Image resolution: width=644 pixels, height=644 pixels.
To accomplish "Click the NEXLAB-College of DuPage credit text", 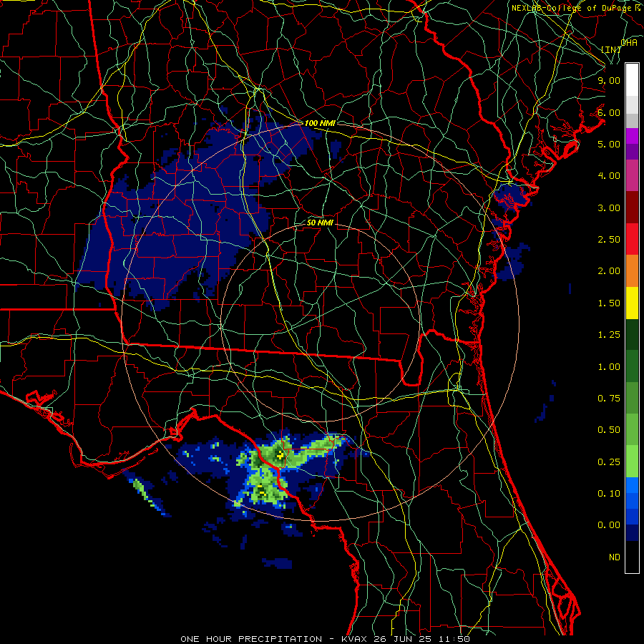I will pyautogui.click(x=575, y=8).
